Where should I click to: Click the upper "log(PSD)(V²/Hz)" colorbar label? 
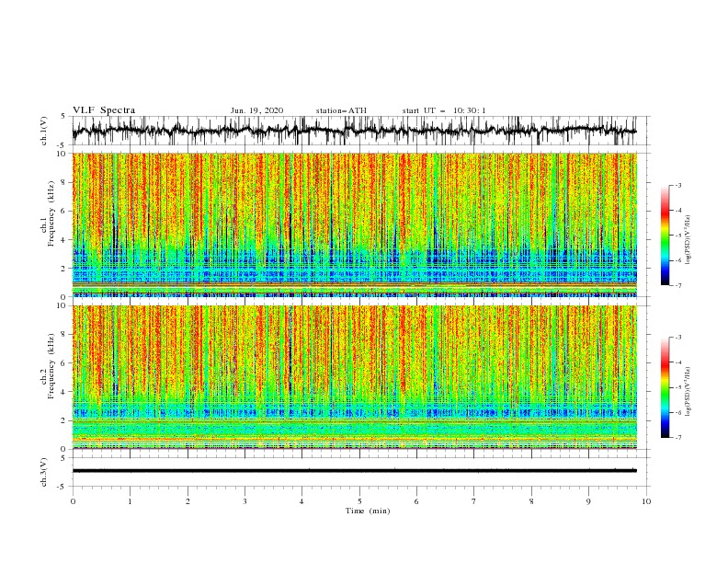tap(688, 240)
